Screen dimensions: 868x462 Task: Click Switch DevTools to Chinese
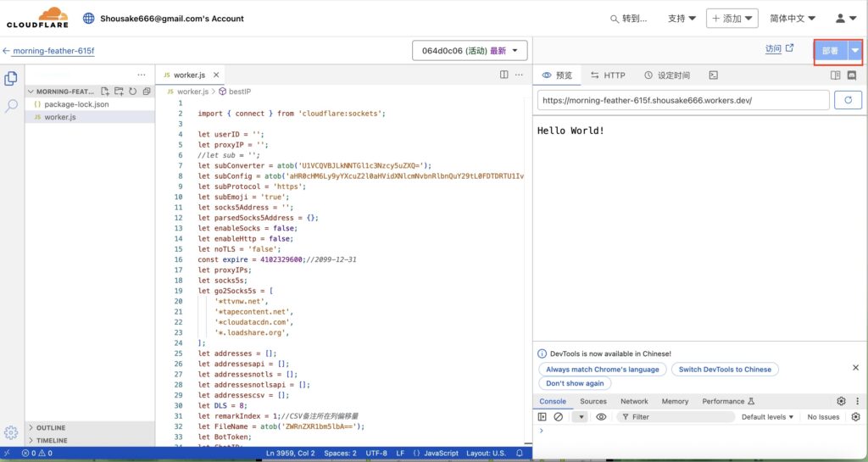[x=725, y=369]
